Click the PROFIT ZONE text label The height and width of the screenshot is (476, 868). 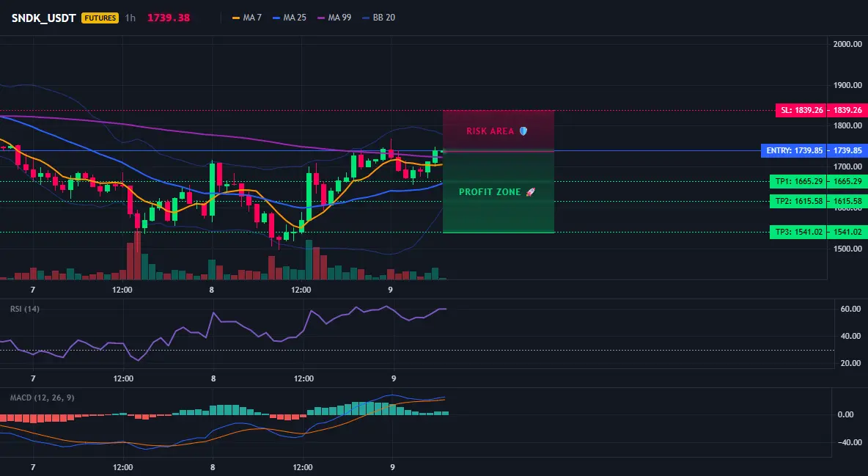coord(490,192)
